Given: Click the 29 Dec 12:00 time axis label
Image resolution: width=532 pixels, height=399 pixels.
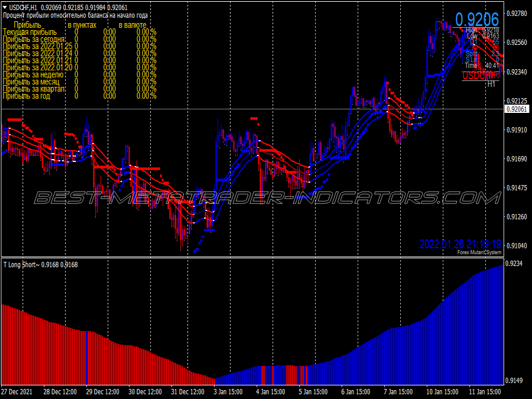Looking at the screenshot, I should [x=102, y=391].
